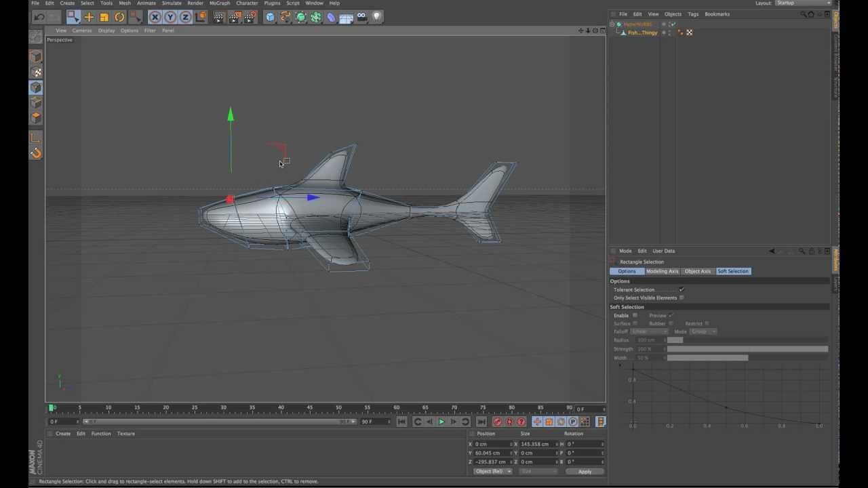Toggle the Preview checkbox

point(671,315)
